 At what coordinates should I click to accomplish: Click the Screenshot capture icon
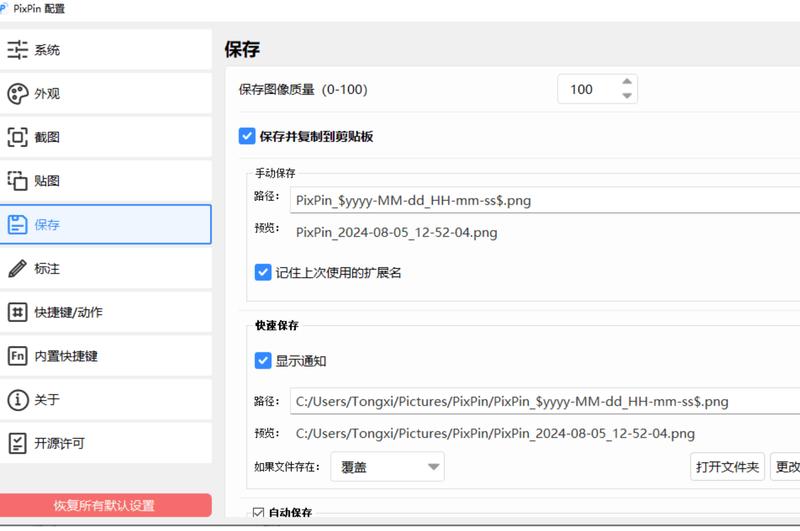pyautogui.click(x=17, y=137)
